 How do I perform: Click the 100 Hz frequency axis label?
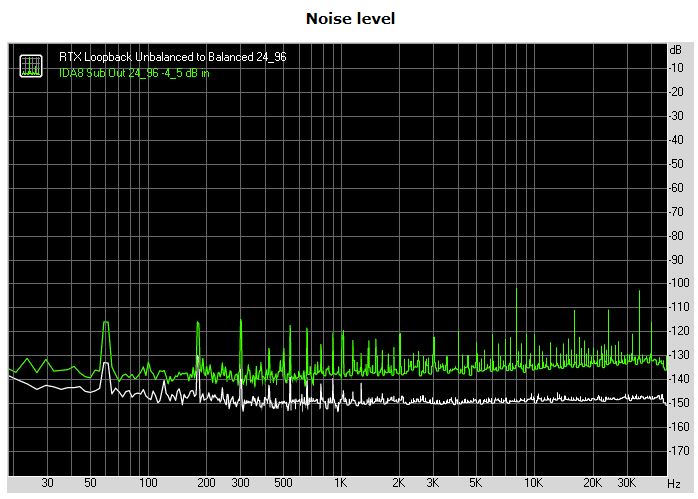coord(148,483)
